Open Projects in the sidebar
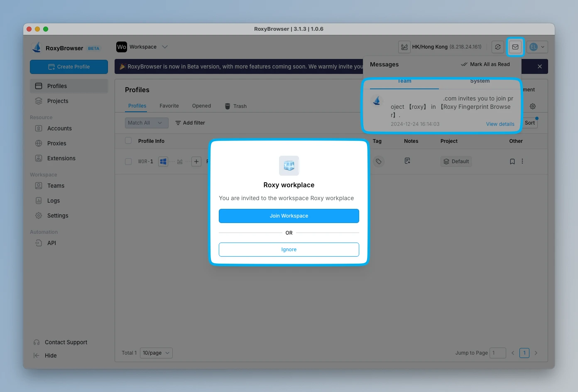 tap(69, 101)
